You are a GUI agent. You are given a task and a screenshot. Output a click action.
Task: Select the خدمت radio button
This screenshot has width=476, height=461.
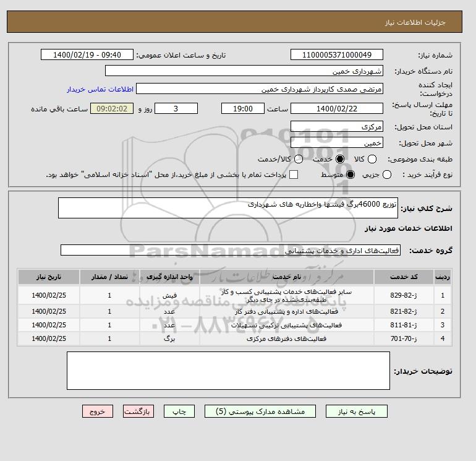pyautogui.click(x=340, y=159)
